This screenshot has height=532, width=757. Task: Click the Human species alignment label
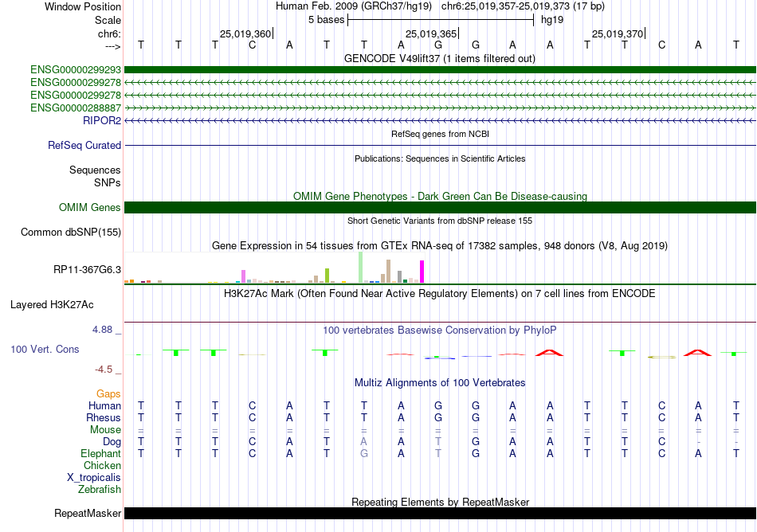104,406
